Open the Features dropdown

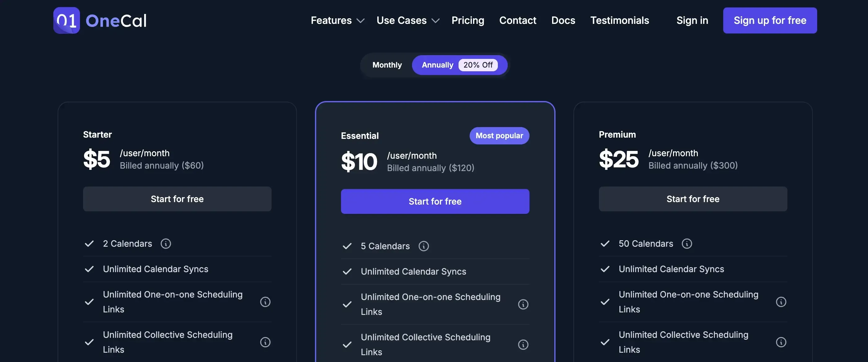[337, 20]
